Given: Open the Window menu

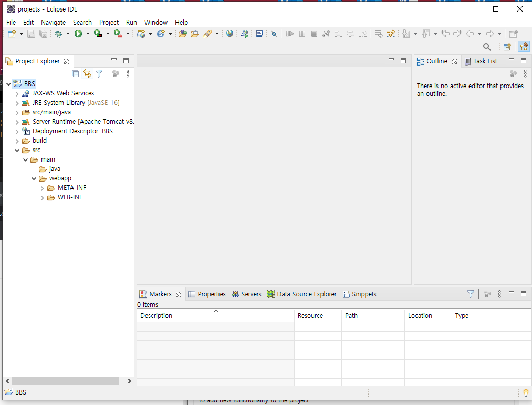Looking at the screenshot, I should point(156,23).
